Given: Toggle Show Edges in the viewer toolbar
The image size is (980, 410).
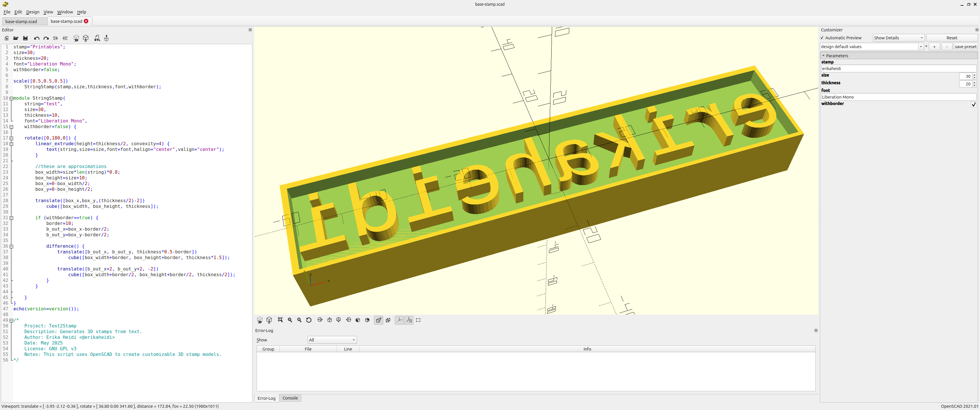Looking at the screenshot, I should [x=418, y=320].
